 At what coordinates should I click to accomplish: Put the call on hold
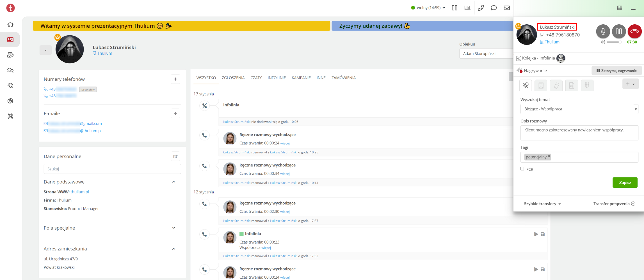(619, 31)
